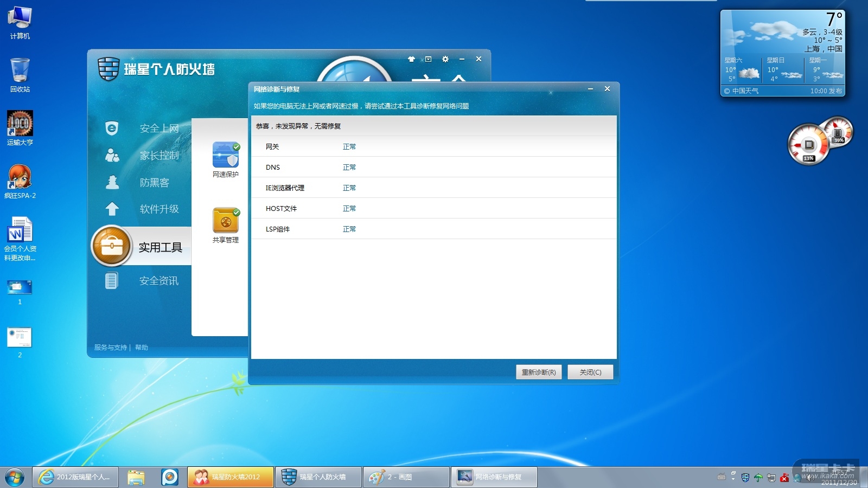Viewport: 868px width, 488px height.
Task: Open the 疯狂SPA-2 desktop shortcut
Action: tap(20, 181)
